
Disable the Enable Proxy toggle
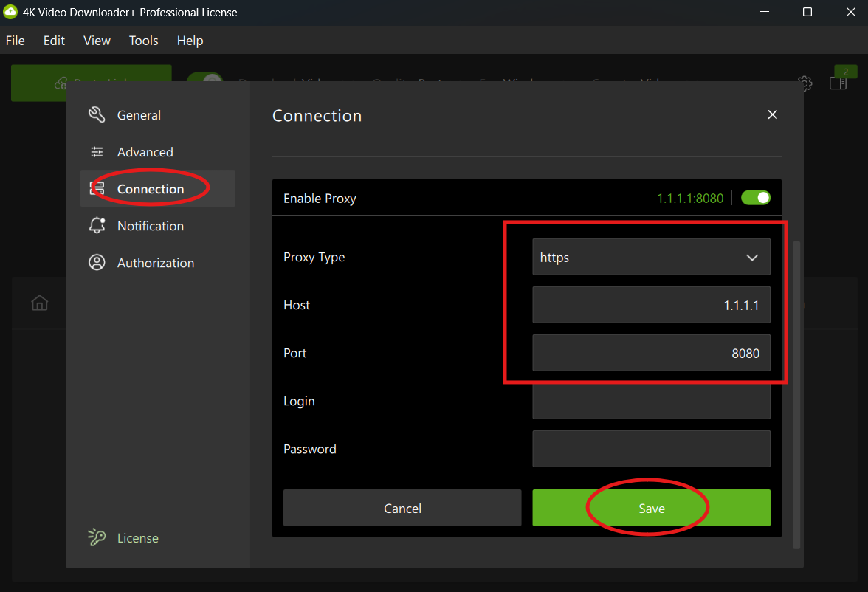tap(755, 198)
